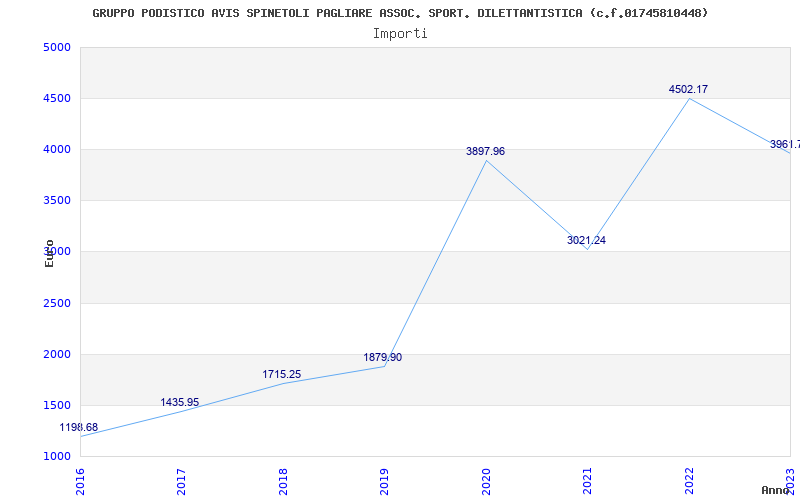Click the y-axis value 2500
800x500 pixels.
(57, 304)
